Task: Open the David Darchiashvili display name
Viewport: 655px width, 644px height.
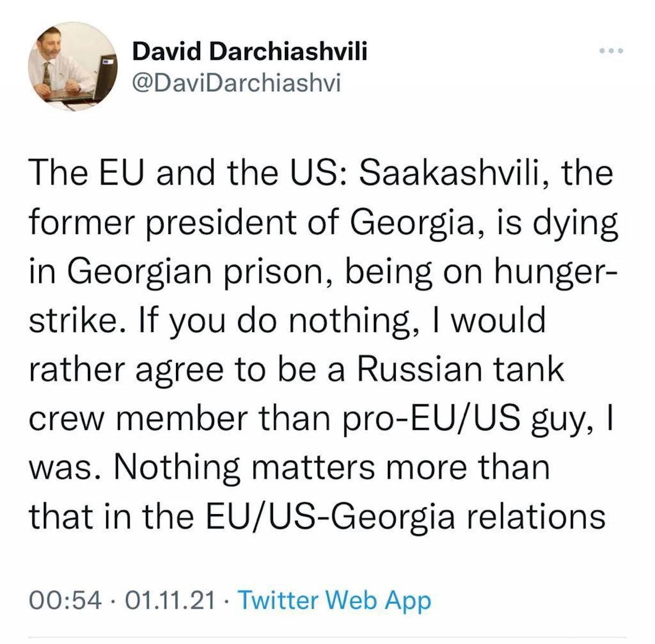Action: pyautogui.click(x=249, y=52)
